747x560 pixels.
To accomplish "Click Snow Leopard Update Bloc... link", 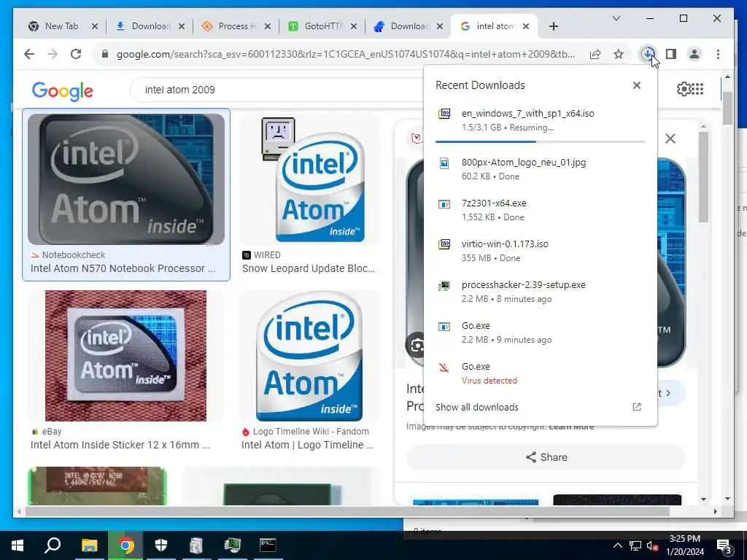I will point(309,268).
